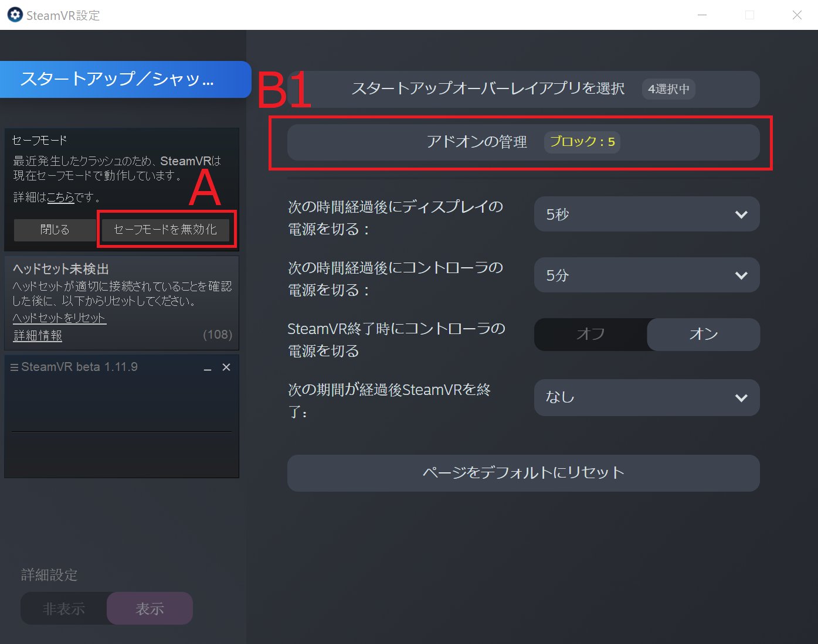818x644 pixels.
Task: Close the SteamVR設定 window
Action: [x=797, y=15]
